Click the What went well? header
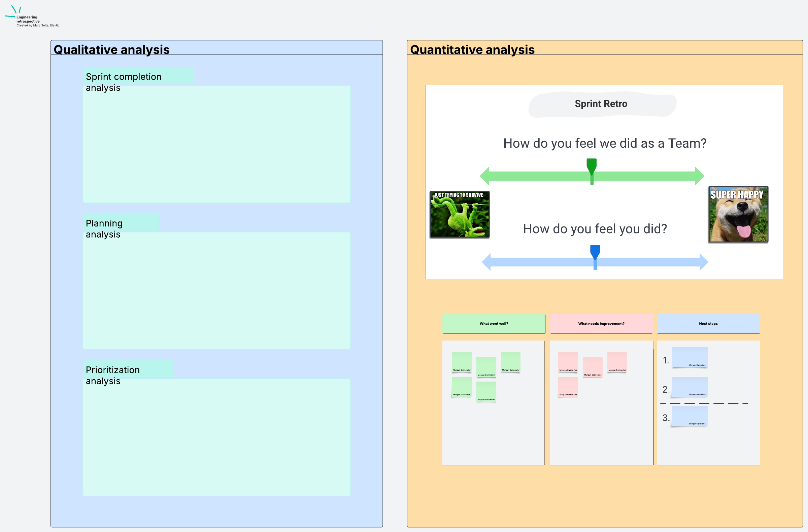Screen dimensions: 808x532 [x=494, y=324]
